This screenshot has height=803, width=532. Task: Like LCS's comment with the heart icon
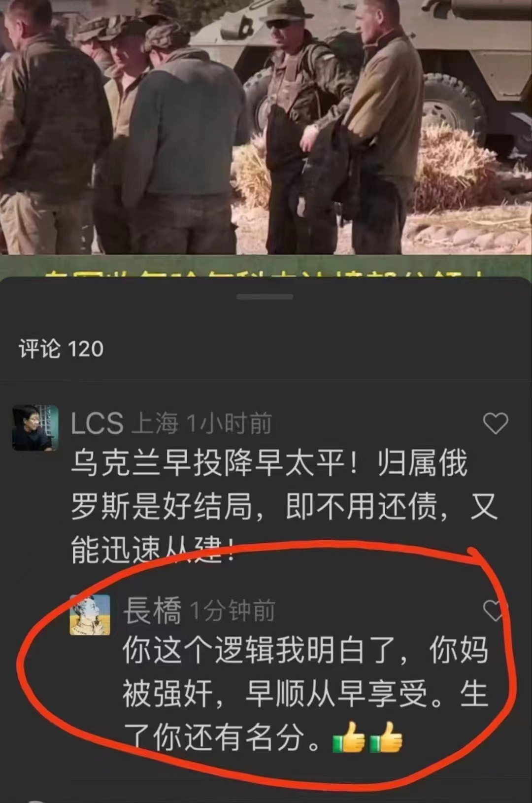[495, 423]
